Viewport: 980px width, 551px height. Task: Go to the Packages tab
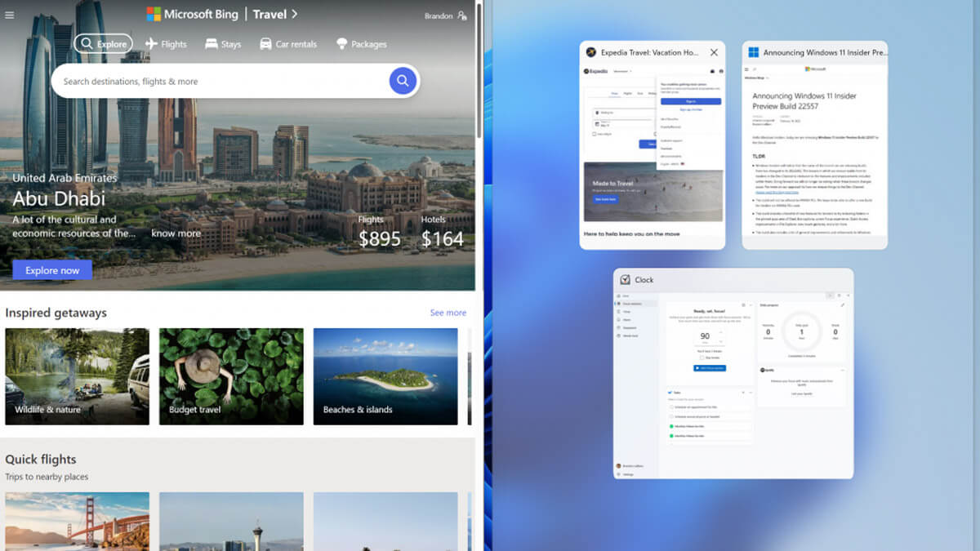(361, 44)
